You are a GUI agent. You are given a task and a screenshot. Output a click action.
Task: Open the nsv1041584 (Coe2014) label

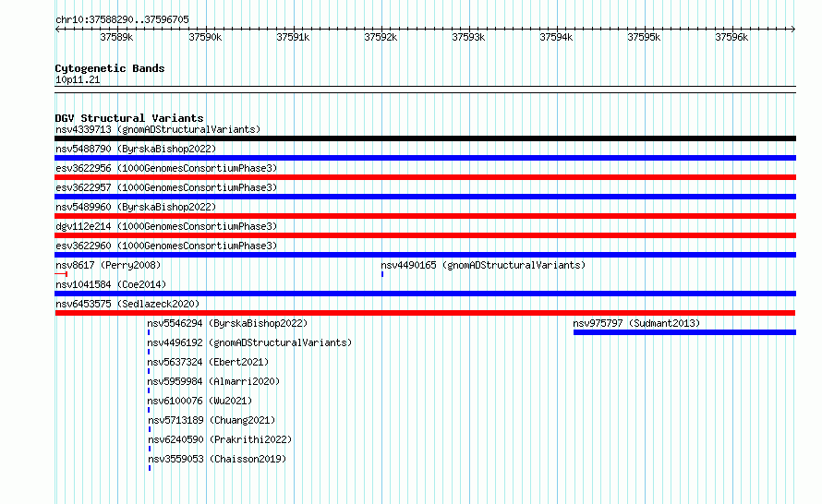click(111, 284)
